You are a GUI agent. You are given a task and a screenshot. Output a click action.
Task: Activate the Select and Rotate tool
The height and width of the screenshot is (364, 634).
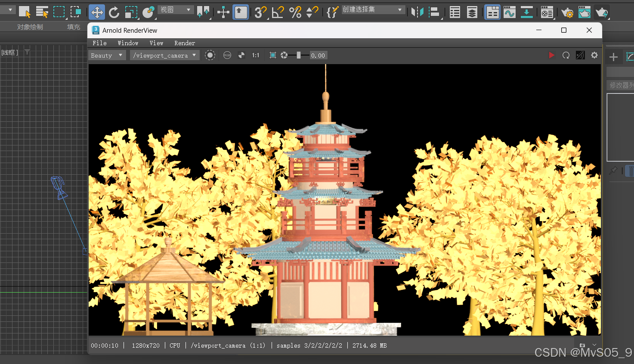(x=114, y=12)
